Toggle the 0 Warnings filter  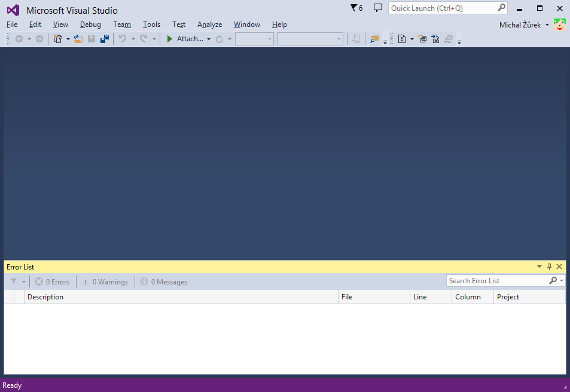click(x=105, y=281)
